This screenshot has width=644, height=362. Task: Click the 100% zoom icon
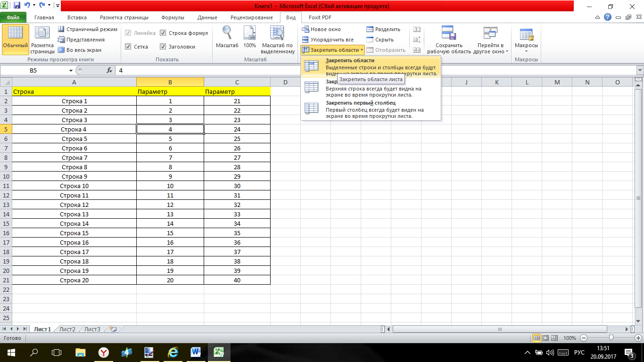tap(249, 34)
